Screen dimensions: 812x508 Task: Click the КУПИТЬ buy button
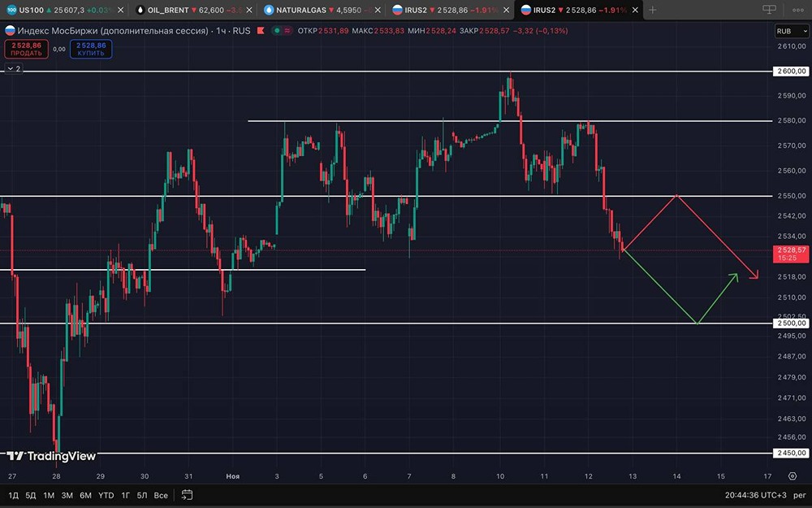point(91,50)
